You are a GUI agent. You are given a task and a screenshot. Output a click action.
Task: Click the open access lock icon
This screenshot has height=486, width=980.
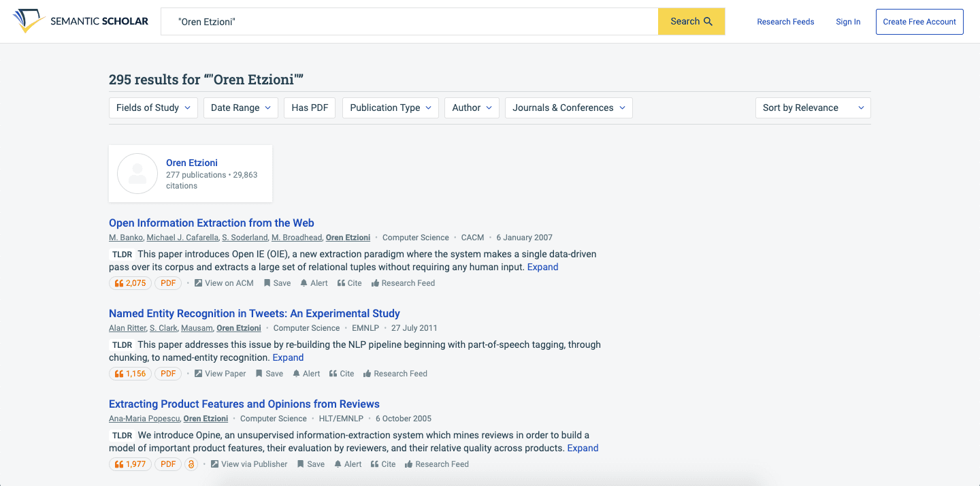coord(191,464)
